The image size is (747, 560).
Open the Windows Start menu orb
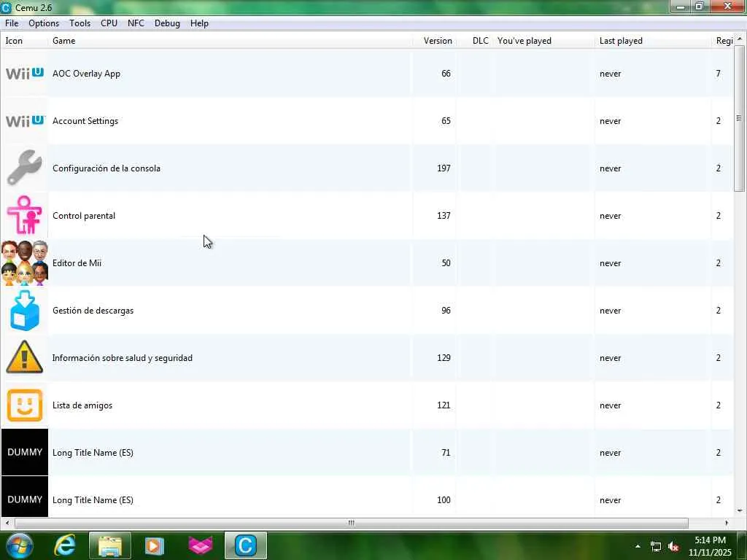click(x=19, y=545)
